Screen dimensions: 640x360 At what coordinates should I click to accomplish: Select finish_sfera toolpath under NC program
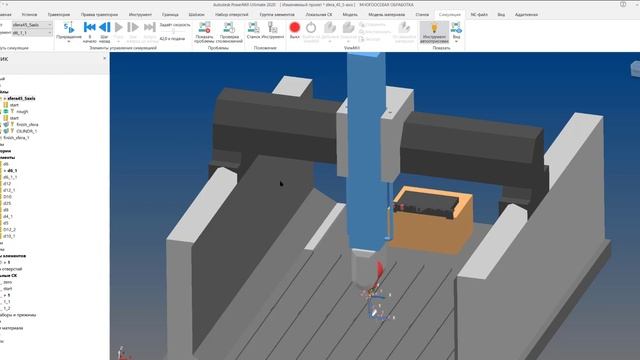(x=27, y=124)
